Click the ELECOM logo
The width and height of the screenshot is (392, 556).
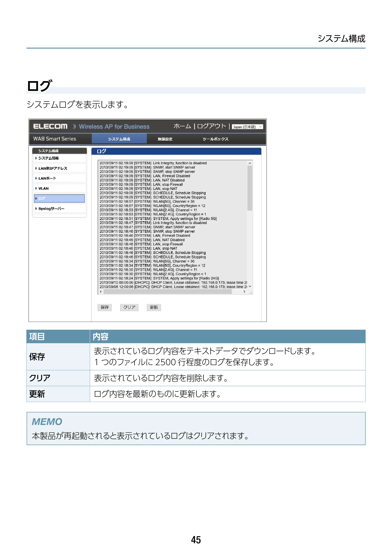click(50, 126)
